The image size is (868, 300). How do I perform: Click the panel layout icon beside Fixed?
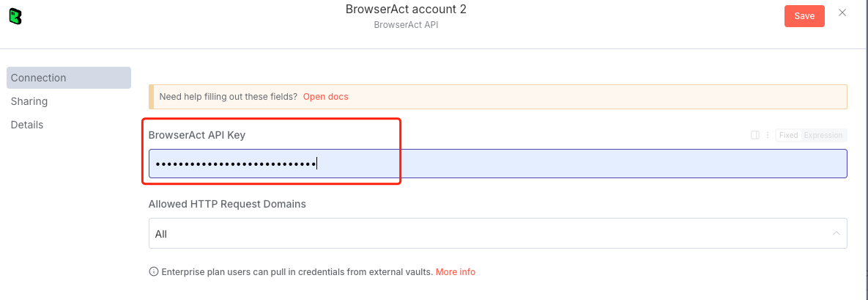(x=755, y=135)
